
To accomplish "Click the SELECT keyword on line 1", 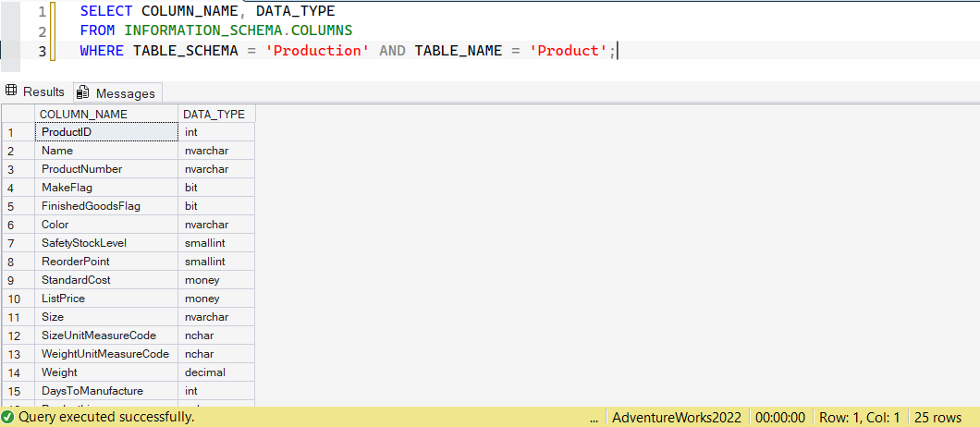I will [105, 10].
